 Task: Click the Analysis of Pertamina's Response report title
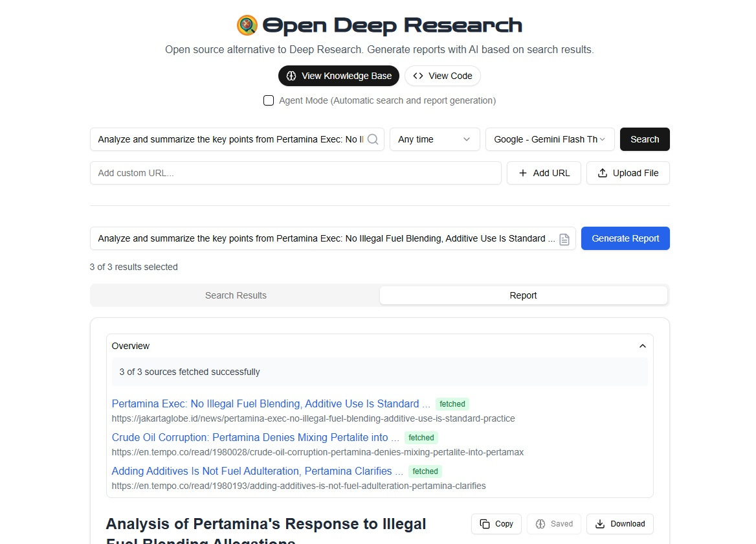(x=265, y=532)
